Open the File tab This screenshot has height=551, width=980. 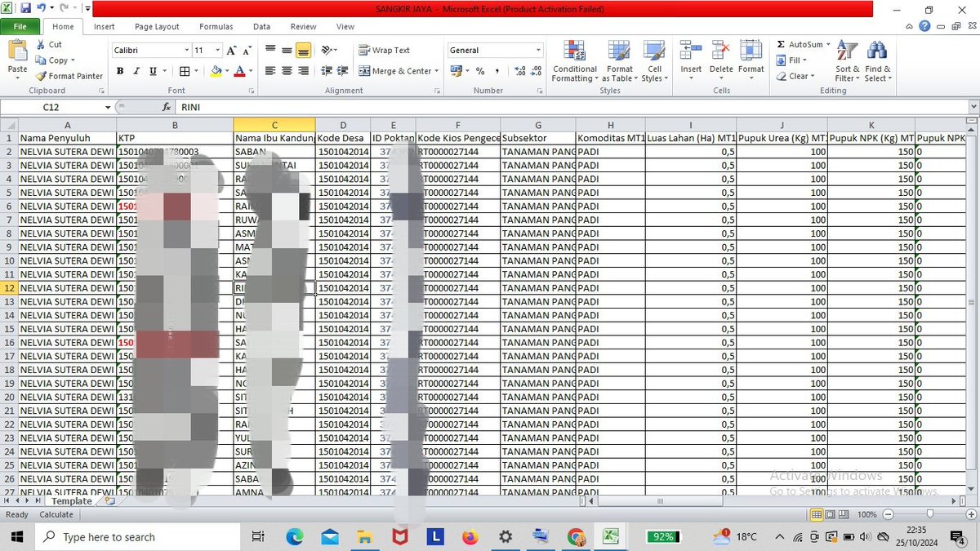pos(20,26)
